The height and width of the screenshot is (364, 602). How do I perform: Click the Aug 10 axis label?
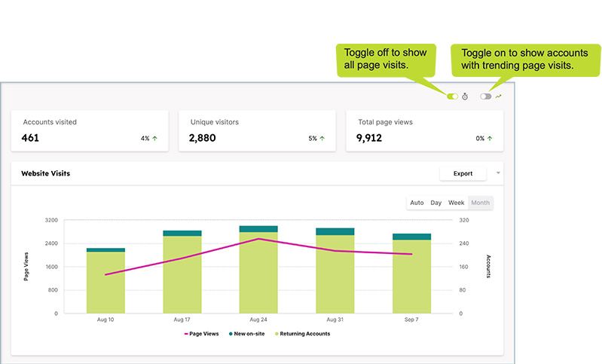point(105,320)
